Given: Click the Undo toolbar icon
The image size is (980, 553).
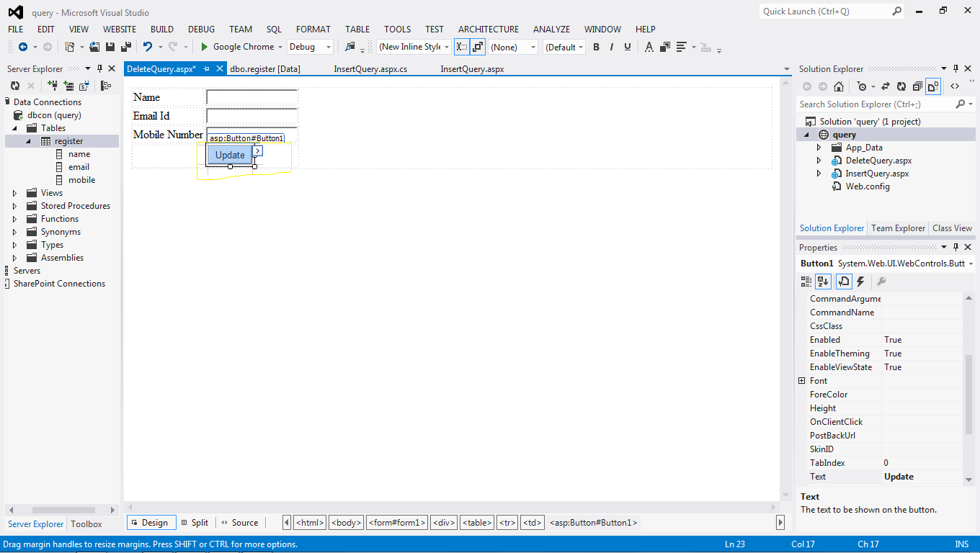Looking at the screenshot, I should pos(147,47).
